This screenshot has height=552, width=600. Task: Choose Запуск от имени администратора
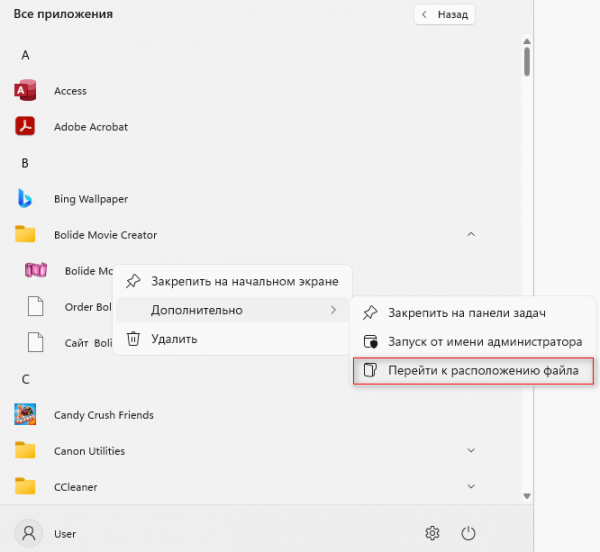[473, 341]
